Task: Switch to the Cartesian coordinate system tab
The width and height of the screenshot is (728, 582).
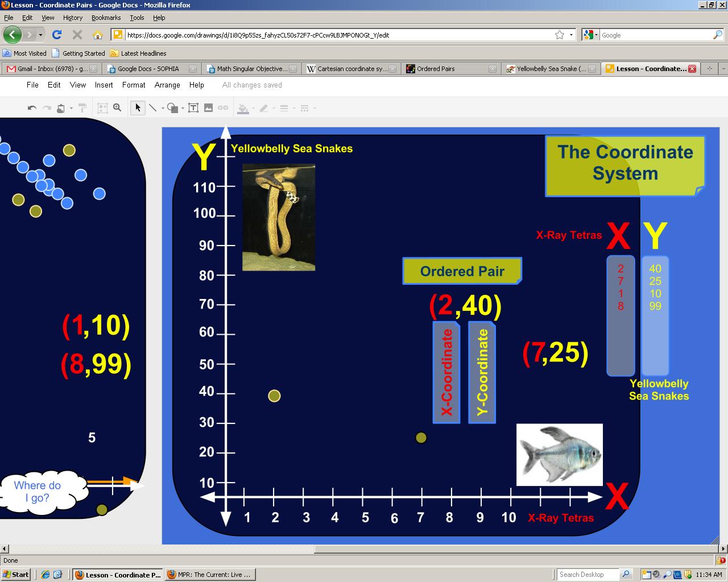Action: [351, 69]
